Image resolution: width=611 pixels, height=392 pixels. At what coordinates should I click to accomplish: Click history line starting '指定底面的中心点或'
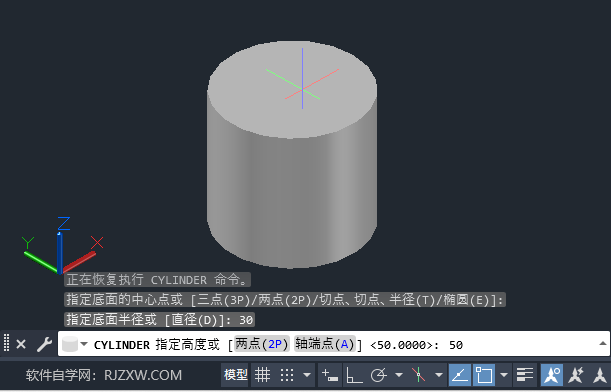(x=285, y=299)
